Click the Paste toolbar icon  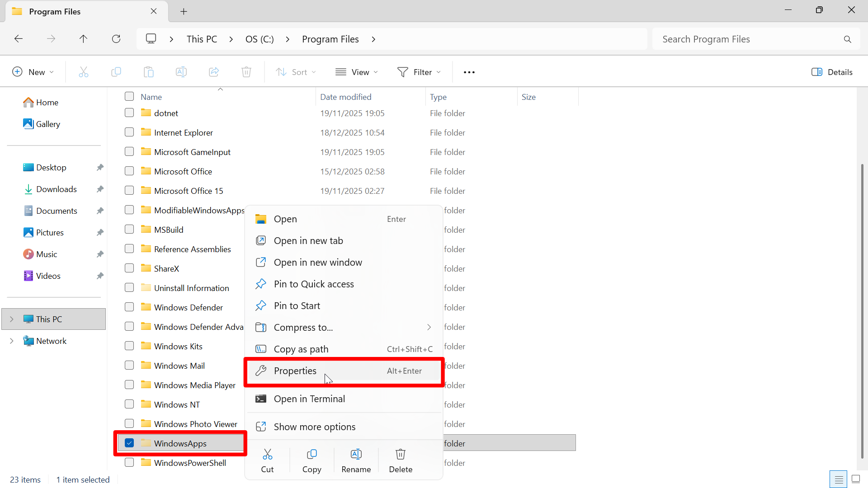149,71
